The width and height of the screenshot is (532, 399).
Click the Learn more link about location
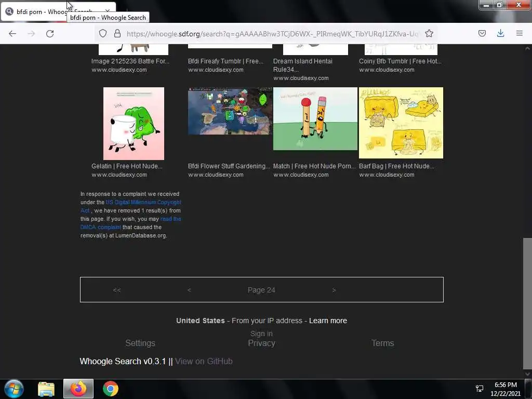328,321
